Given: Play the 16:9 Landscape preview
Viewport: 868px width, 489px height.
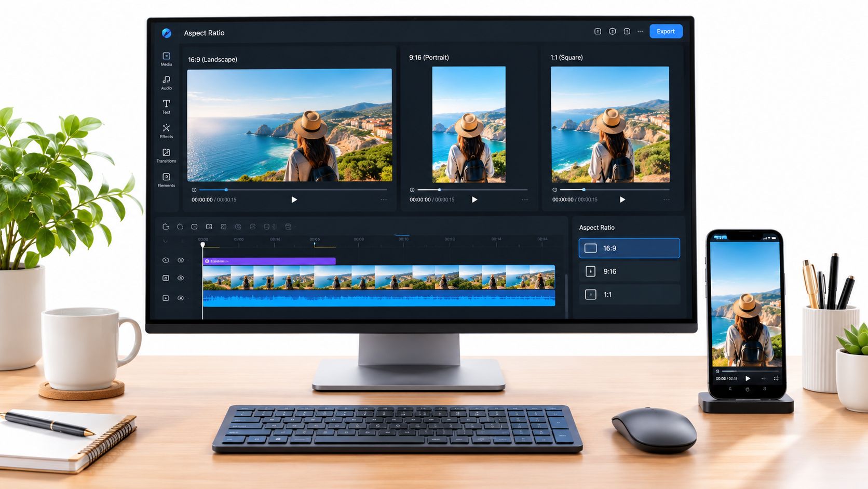Looking at the screenshot, I should pyautogui.click(x=294, y=200).
